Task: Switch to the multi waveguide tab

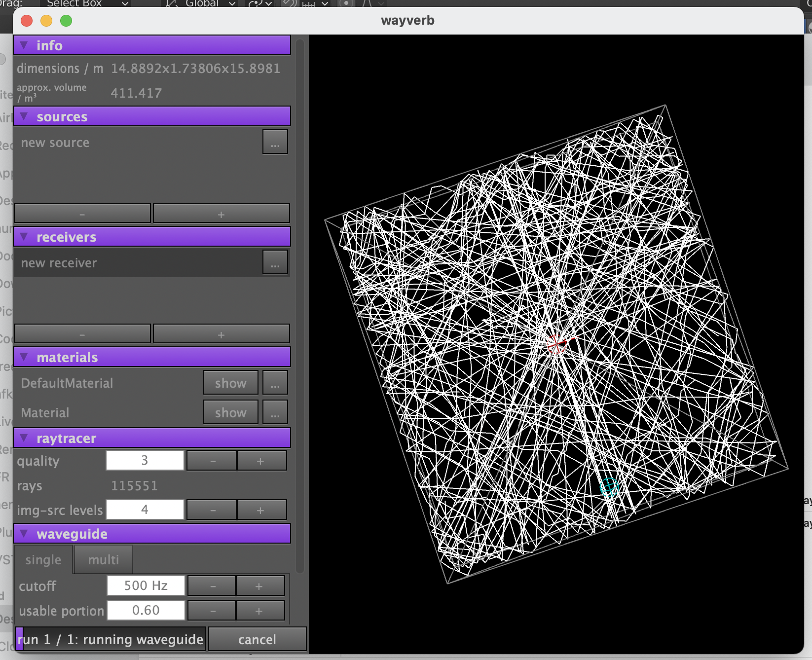Action: coord(103,560)
